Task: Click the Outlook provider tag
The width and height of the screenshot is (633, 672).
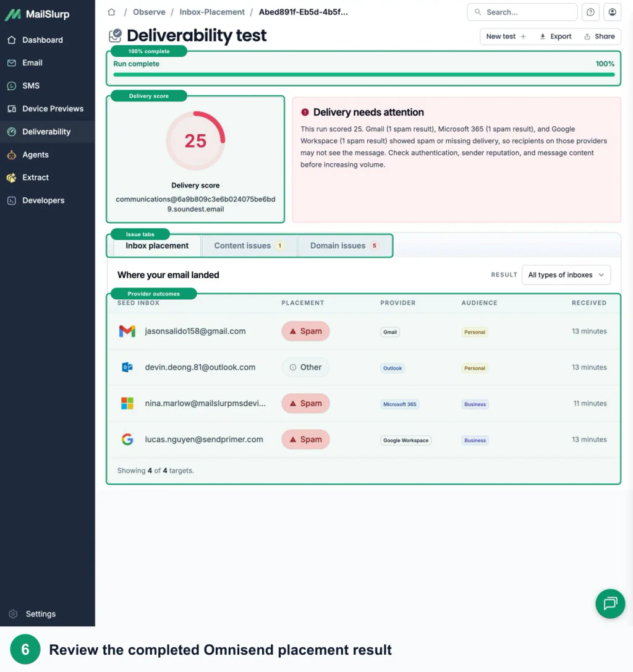Action: [x=393, y=368]
